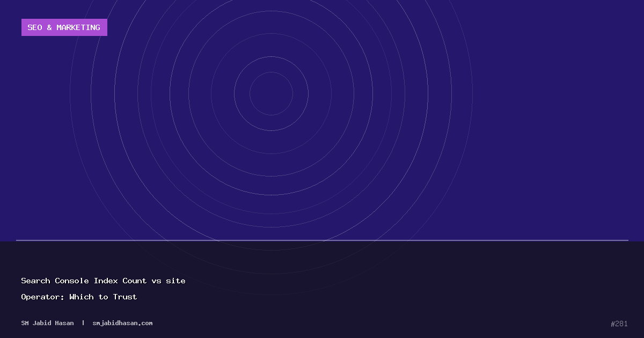
Task: Click the word Jabid in author name
Action: click(x=42, y=323)
